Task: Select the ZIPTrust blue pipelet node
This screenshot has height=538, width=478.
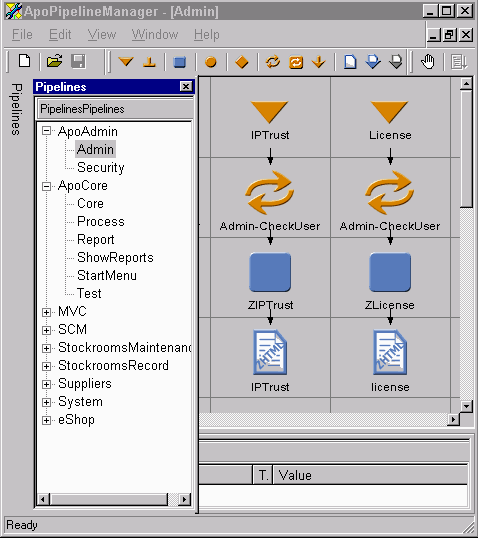Action: [x=270, y=272]
